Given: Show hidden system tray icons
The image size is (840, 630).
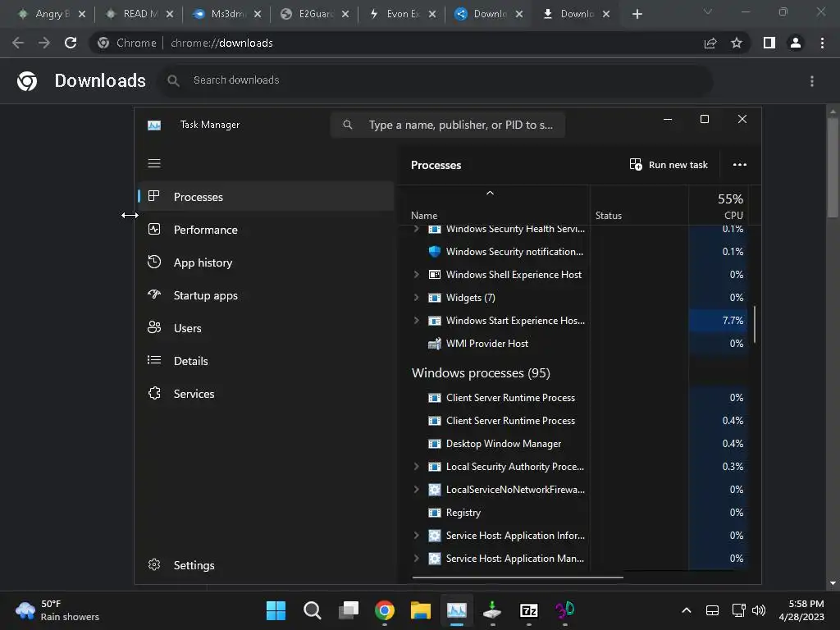Looking at the screenshot, I should [687, 610].
